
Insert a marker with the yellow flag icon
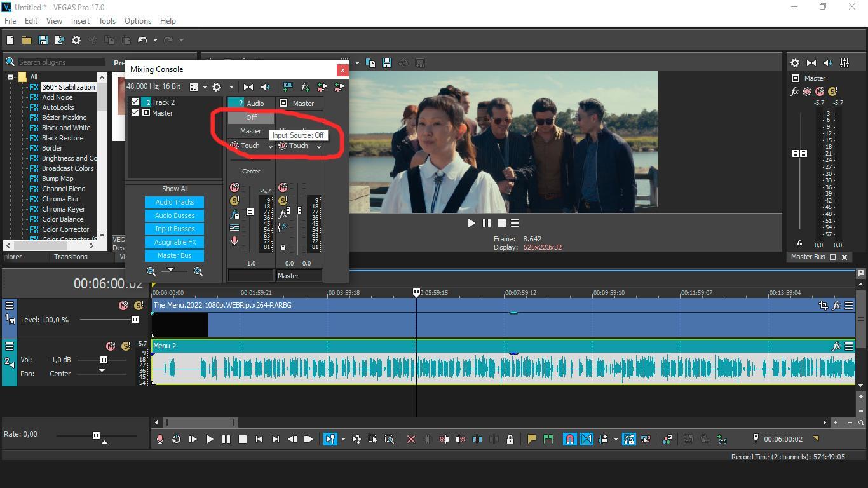click(x=532, y=439)
